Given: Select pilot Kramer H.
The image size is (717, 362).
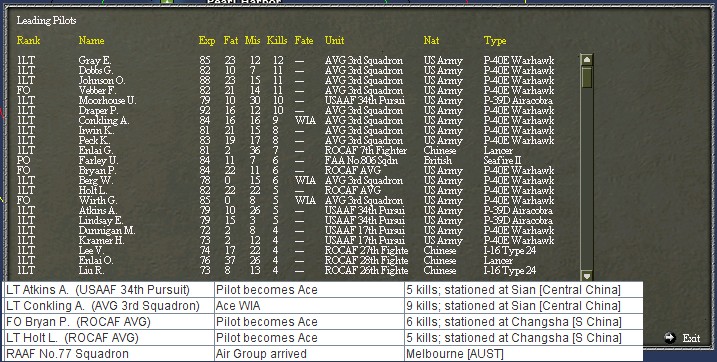Looking at the screenshot, I should coord(101,240).
